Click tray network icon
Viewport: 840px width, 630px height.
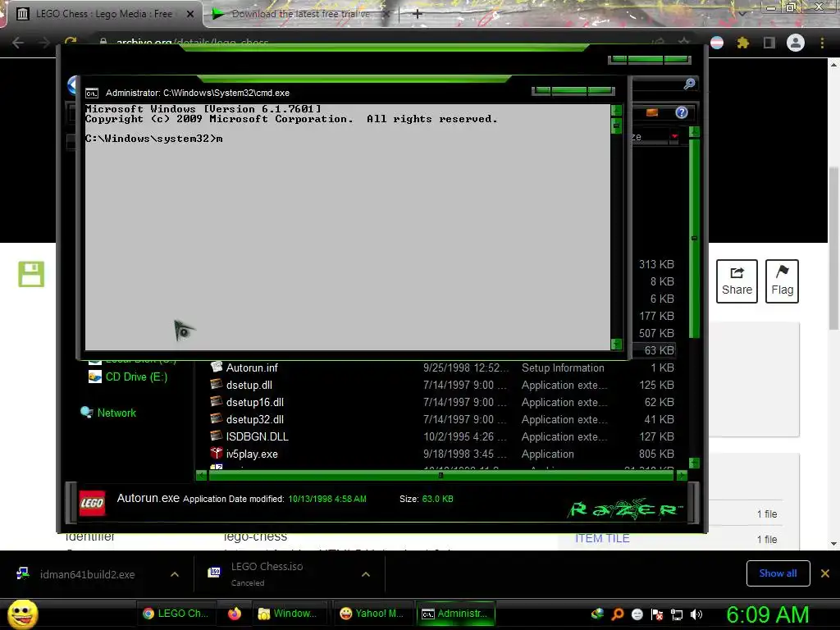click(677, 614)
